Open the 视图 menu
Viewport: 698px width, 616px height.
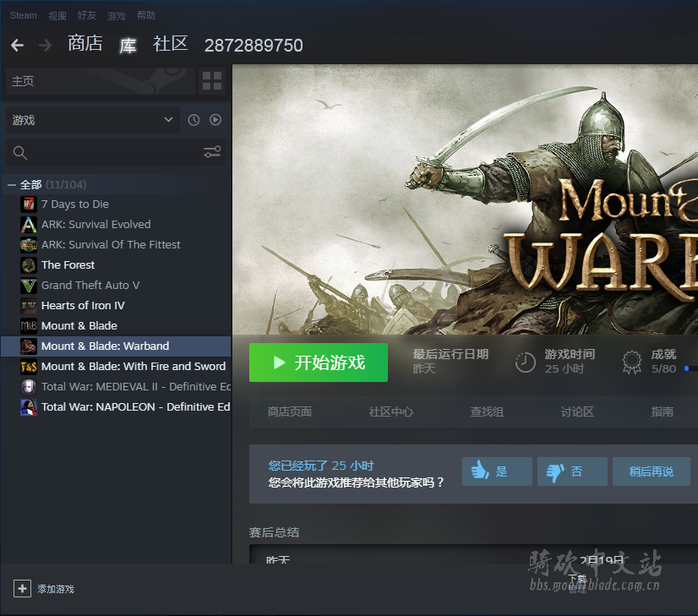coord(57,16)
